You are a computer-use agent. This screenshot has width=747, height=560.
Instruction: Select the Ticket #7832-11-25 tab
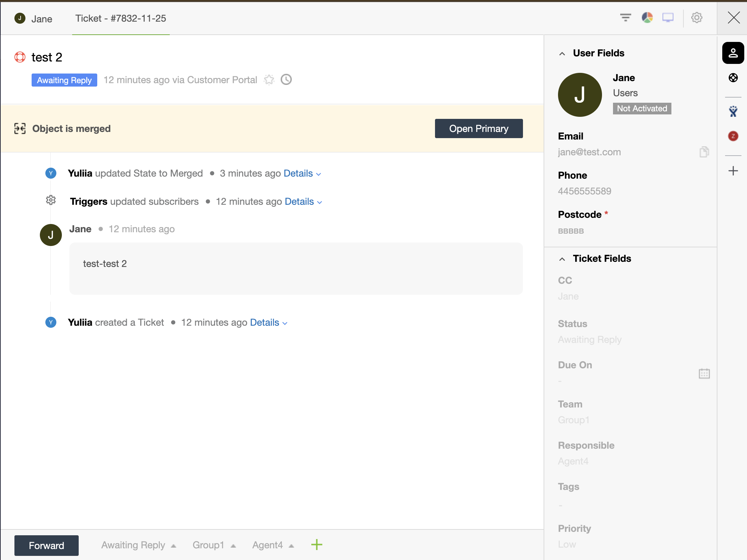coord(121,19)
